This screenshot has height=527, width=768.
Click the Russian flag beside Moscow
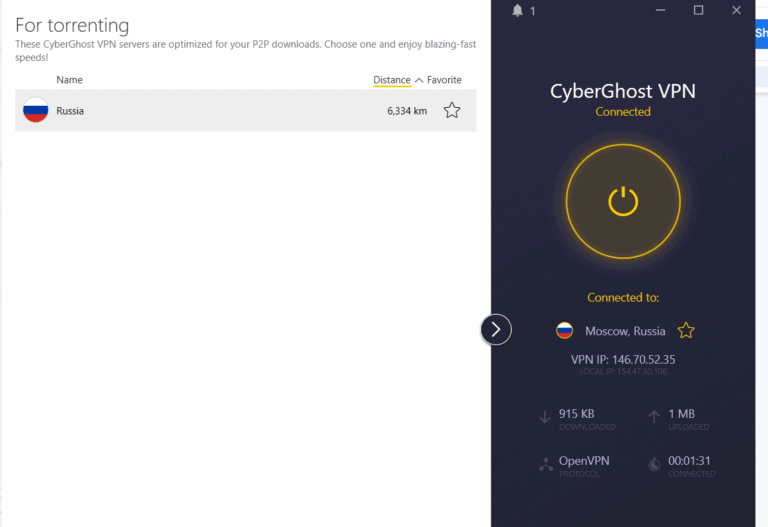[565, 331]
